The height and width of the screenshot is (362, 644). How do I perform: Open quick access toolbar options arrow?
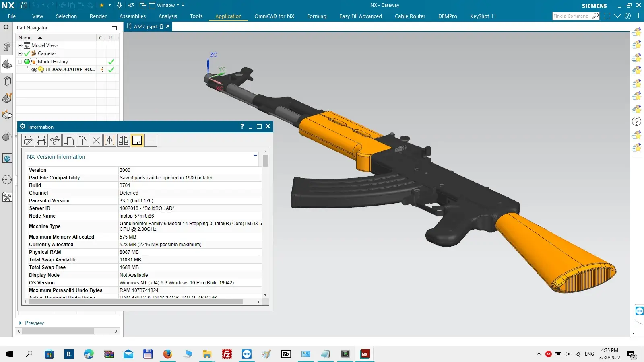(x=183, y=5)
